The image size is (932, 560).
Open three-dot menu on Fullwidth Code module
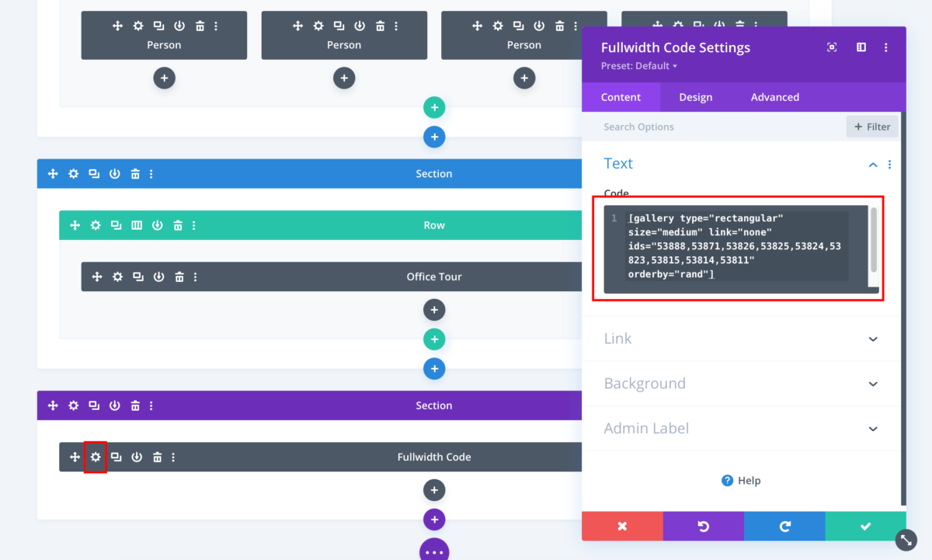pyautogui.click(x=172, y=457)
